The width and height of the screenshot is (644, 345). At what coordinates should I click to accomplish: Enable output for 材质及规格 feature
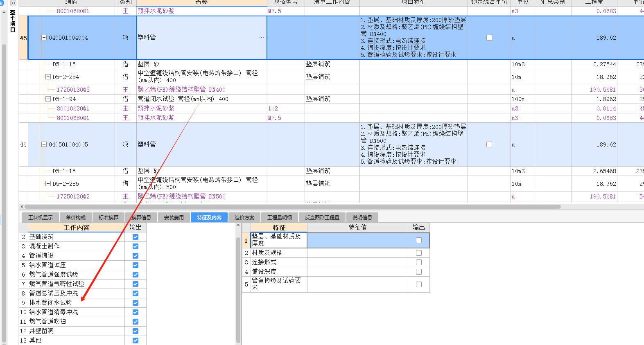click(x=419, y=253)
